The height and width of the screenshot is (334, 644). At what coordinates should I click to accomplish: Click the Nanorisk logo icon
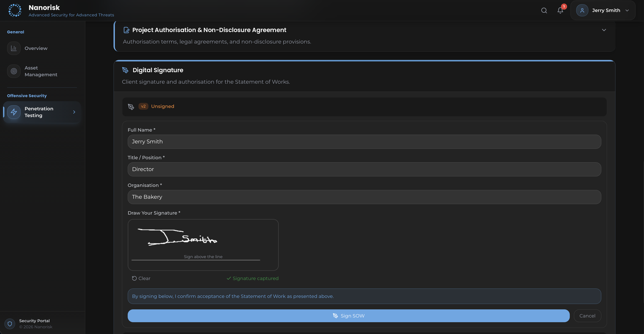(14, 10)
